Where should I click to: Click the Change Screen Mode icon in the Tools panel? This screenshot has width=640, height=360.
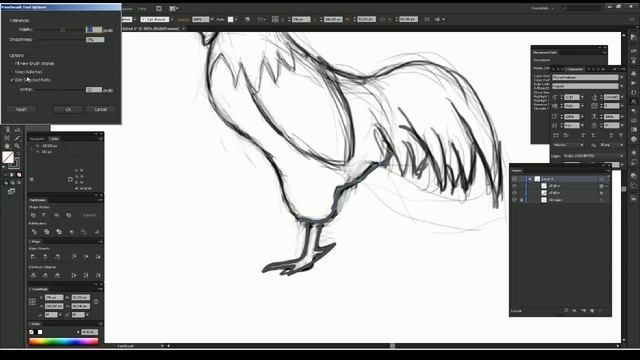click(x=11, y=191)
